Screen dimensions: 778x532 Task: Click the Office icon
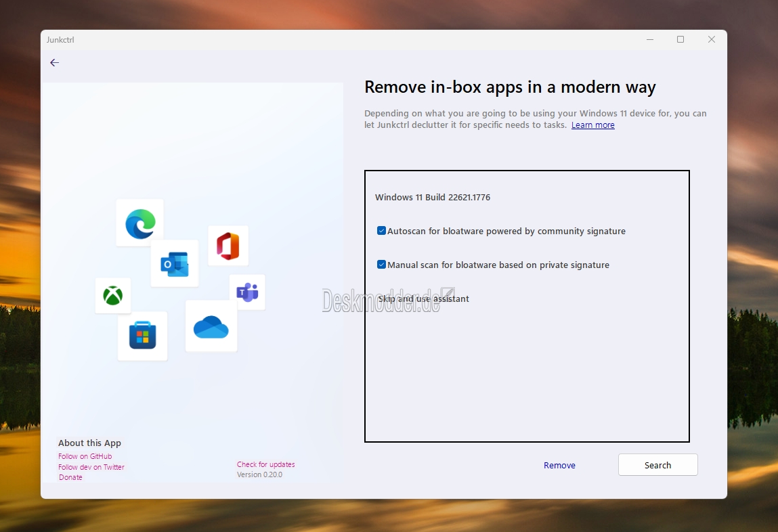228,246
